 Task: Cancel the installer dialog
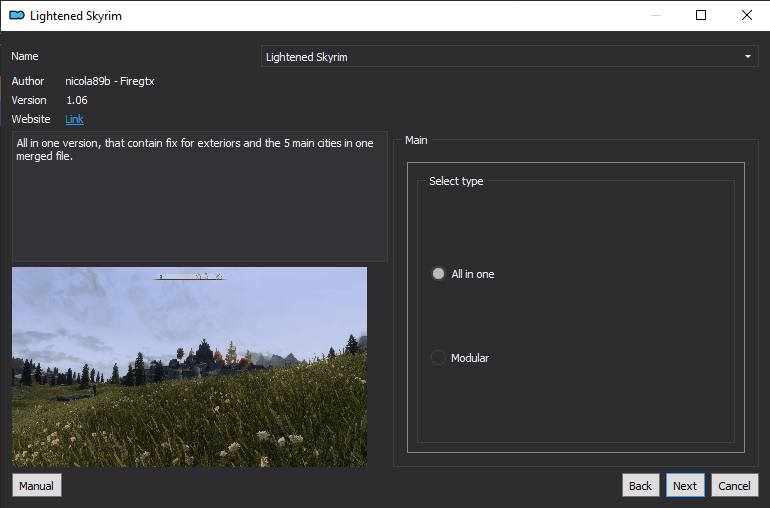[x=734, y=485]
